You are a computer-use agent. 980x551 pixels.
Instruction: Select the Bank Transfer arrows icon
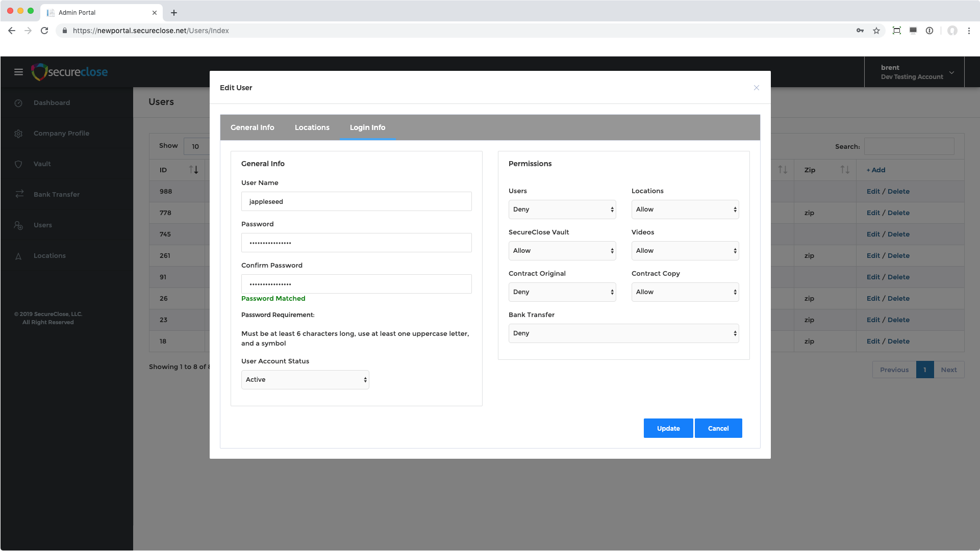click(18, 194)
